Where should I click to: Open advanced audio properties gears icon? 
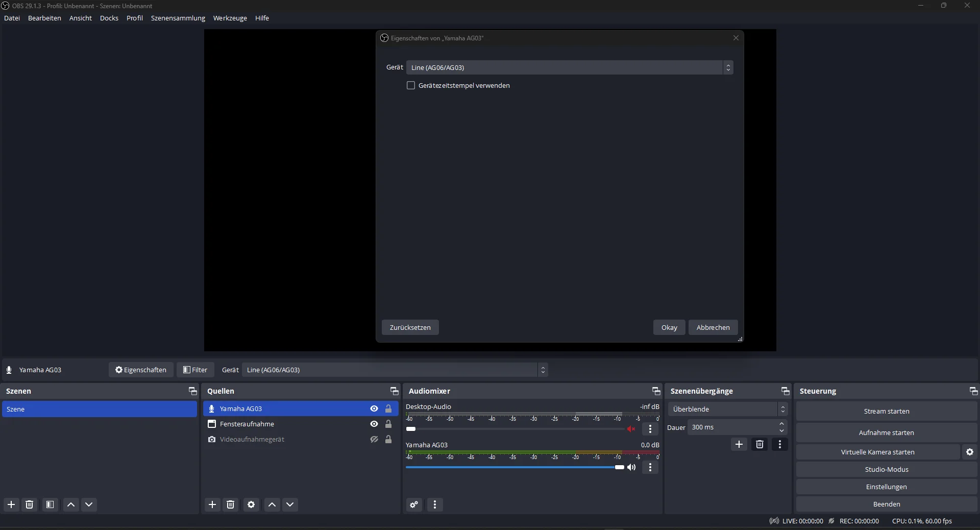(414, 504)
